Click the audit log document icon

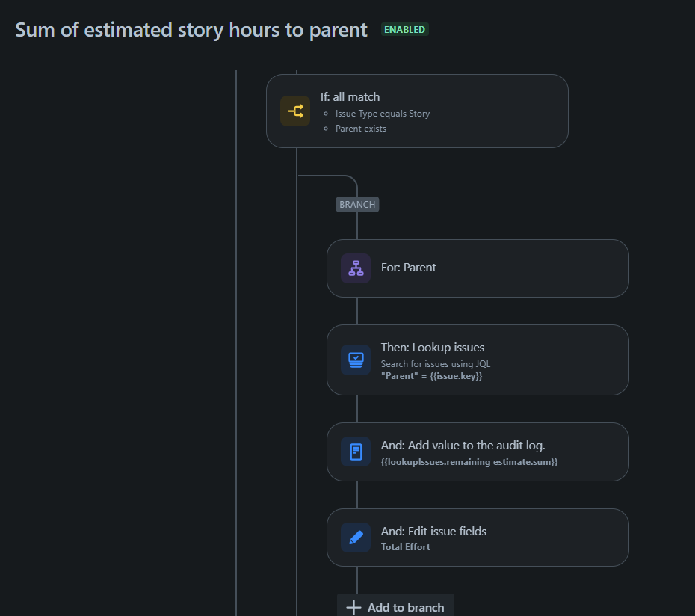coord(356,452)
